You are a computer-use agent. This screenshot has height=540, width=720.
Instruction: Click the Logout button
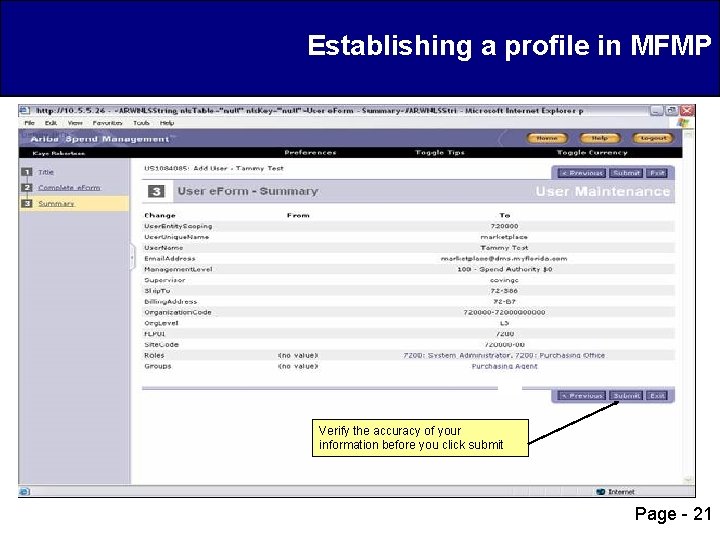(653, 138)
